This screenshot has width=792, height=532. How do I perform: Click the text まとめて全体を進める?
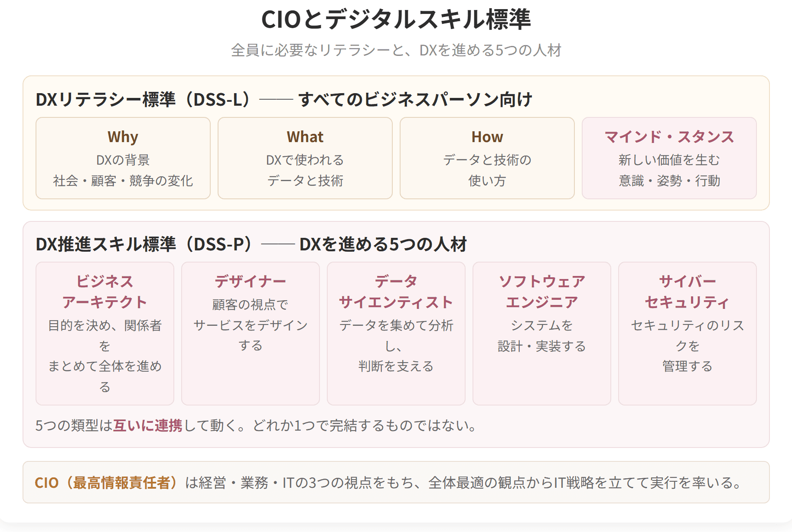[x=105, y=376]
